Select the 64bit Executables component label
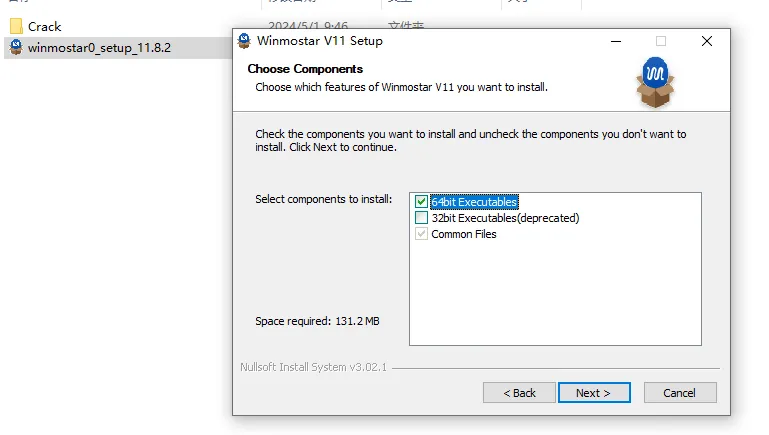The width and height of the screenshot is (769, 435). coord(474,202)
